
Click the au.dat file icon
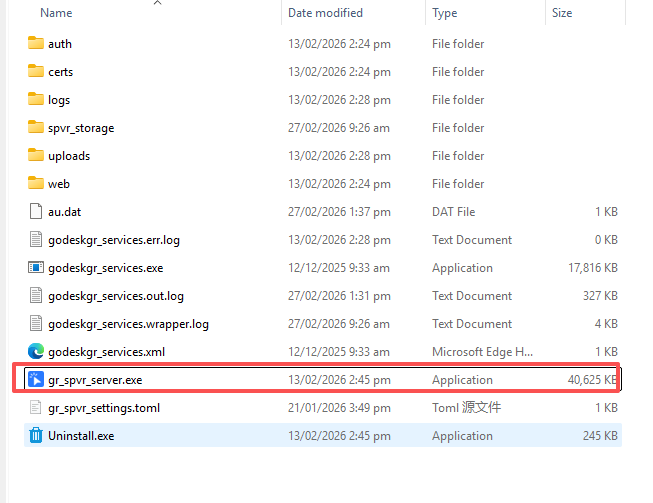point(36,212)
